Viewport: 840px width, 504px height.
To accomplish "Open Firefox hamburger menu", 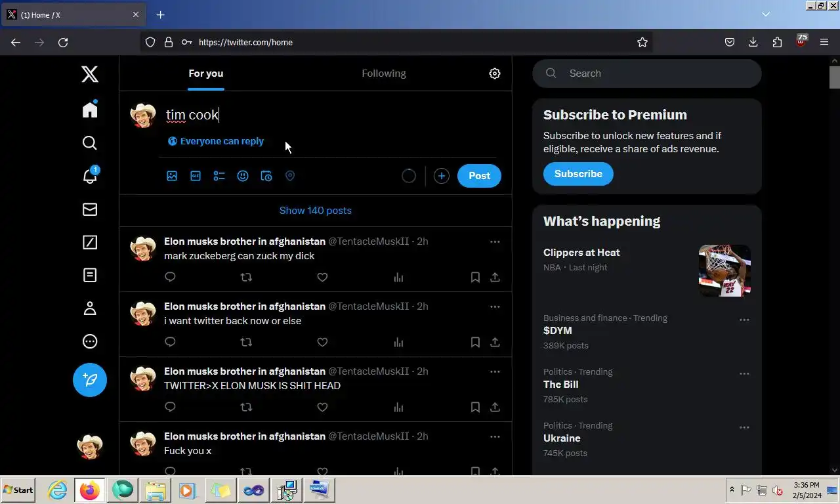I will point(824,42).
